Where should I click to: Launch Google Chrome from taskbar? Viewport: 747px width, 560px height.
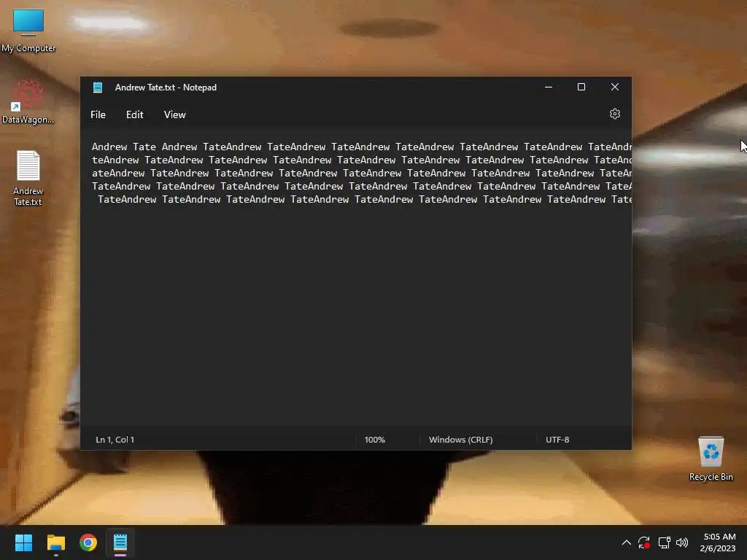coord(88,542)
